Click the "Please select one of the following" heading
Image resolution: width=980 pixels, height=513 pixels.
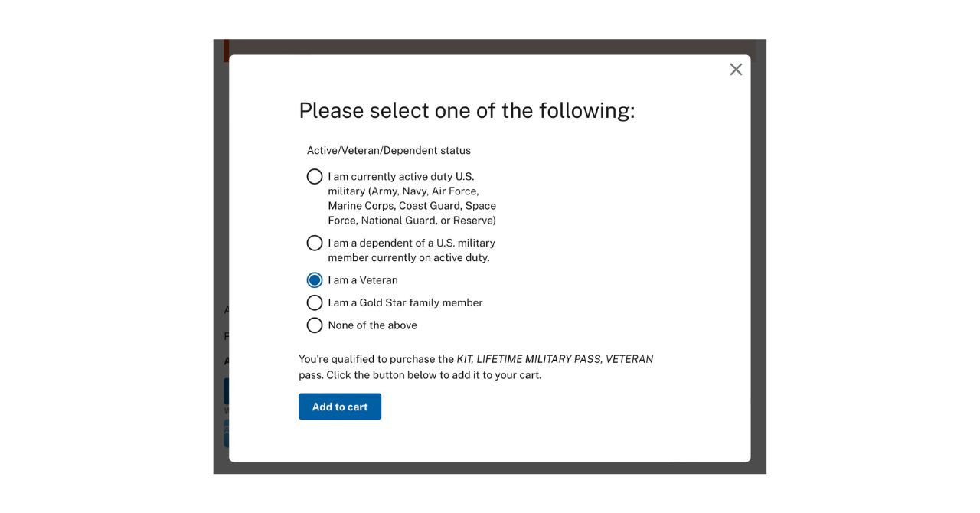tap(466, 111)
